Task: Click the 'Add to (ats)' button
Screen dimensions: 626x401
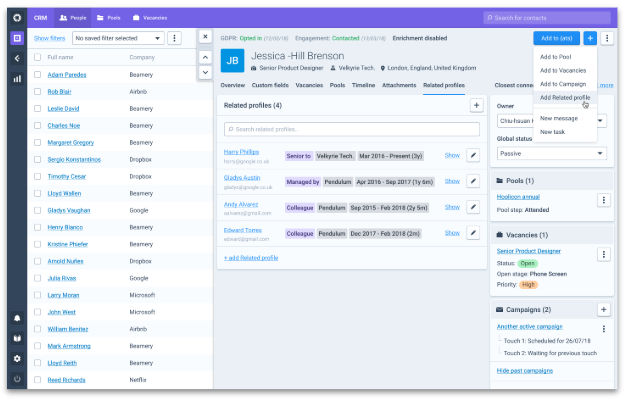Action: (556, 37)
